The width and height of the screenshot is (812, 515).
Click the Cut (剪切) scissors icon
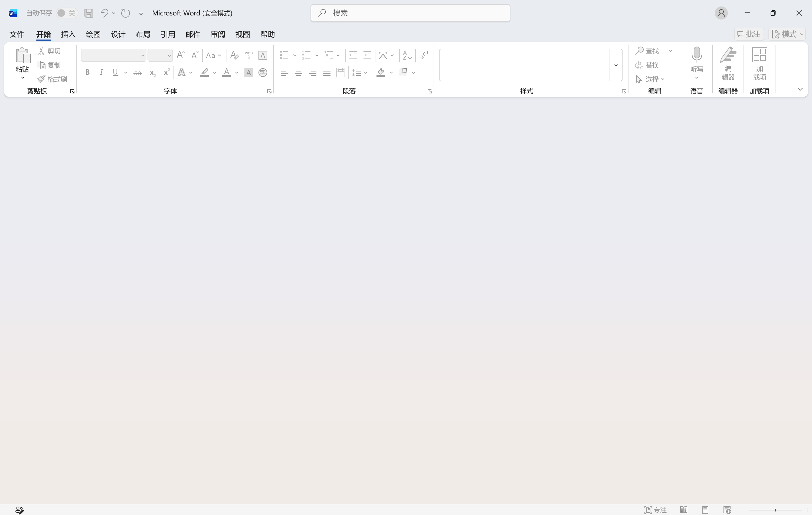click(x=41, y=51)
